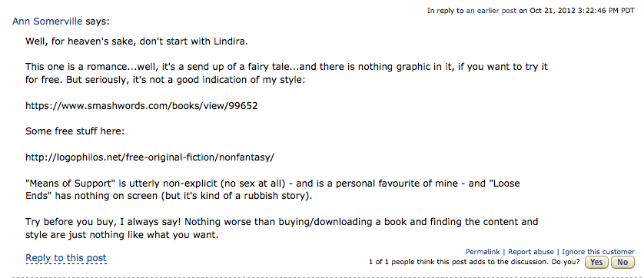Follow the "an earlier post" link
The image size is (644, 278).
click(491, 11)
